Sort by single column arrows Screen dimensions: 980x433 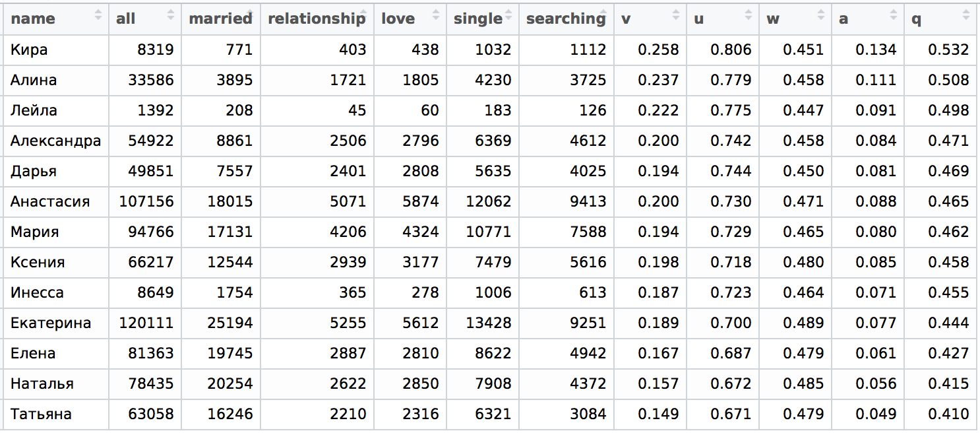coord(509,14)
